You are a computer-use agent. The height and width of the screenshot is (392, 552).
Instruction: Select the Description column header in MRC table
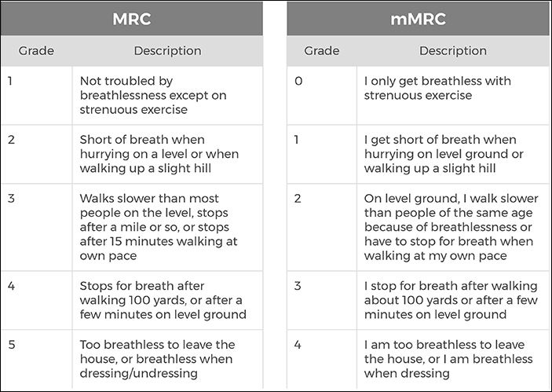[167, 51]
